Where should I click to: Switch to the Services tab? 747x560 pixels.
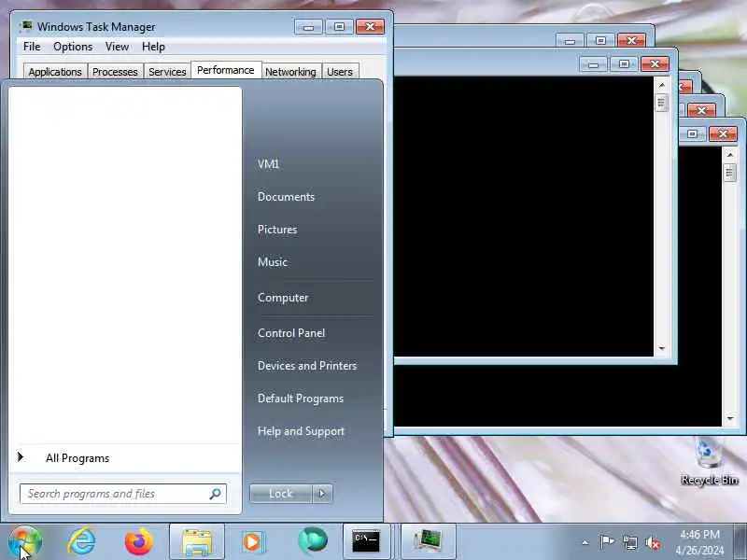click(167, 72)
